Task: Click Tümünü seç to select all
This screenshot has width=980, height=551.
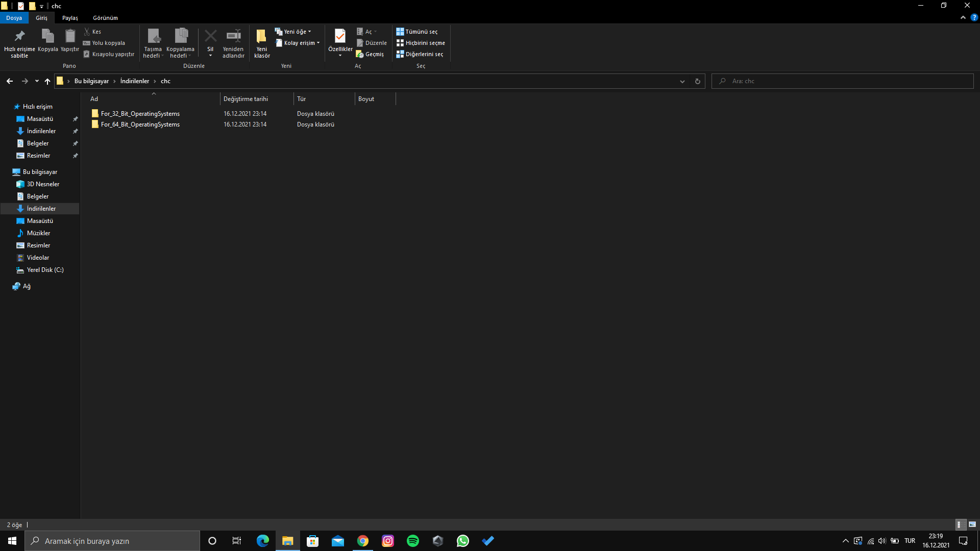Action: [417, 32]
